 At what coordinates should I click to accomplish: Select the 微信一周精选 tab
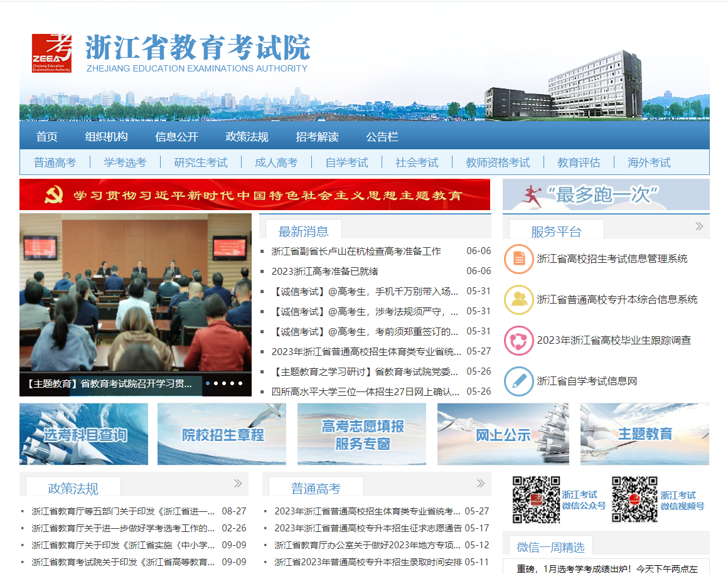[550, 546]
